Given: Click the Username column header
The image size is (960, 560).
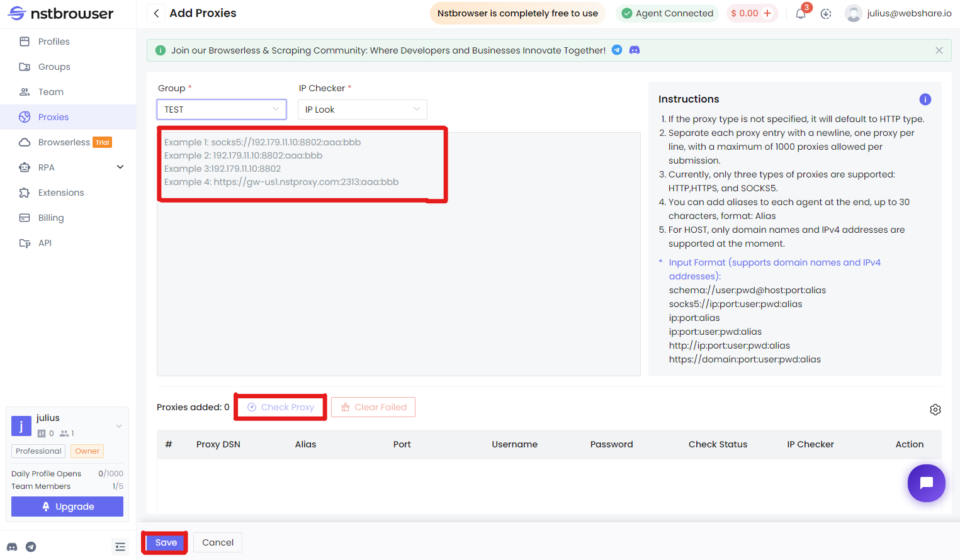Looking at the screenshot, I should [x=514, y=444].
